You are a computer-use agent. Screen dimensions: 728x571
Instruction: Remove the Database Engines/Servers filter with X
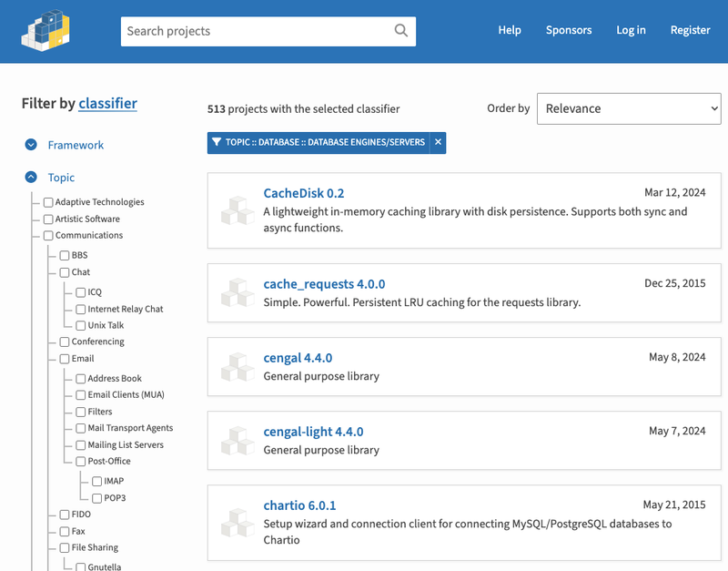click(x=438, y=142)
